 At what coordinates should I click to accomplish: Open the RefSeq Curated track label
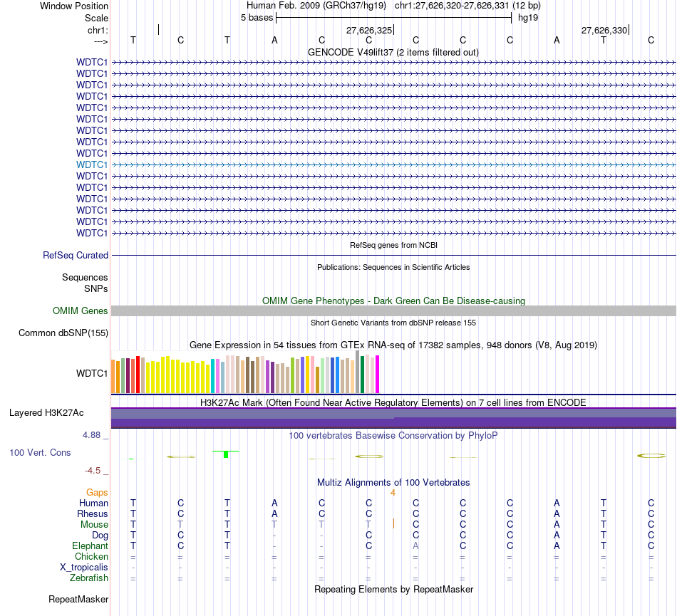coord(76,256)
